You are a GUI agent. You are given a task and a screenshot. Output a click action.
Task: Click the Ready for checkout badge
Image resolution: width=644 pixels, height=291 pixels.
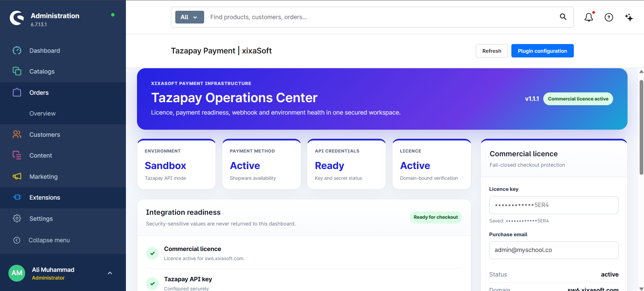pyautogui.click(x=435, y=217)
